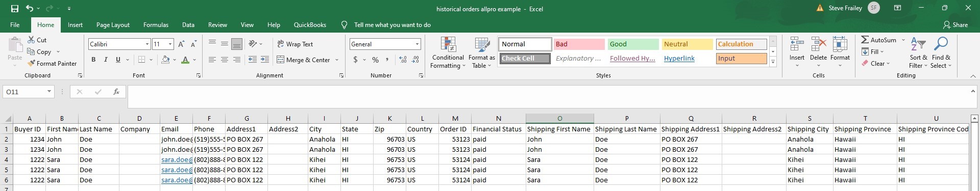Screen dimensions: 980x191
Task: Center cell text horizontally
Action: click(225, 60)
